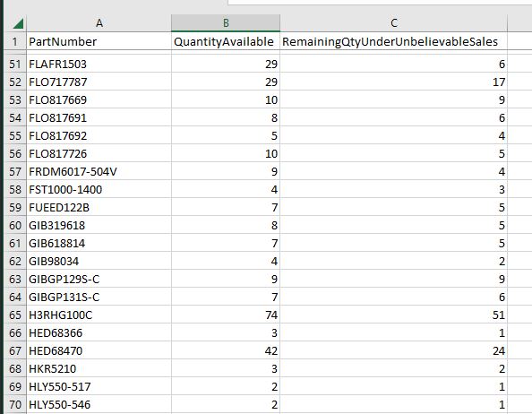Select column B header
This screenshot has width=532, height=414.
click(x=226, y=23)
